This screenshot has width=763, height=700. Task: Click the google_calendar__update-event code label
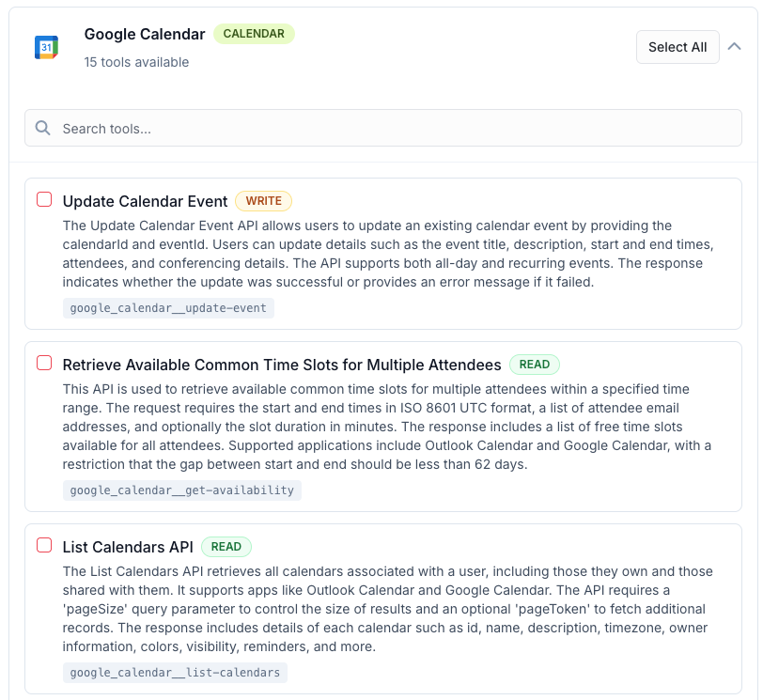pos(168,308)
